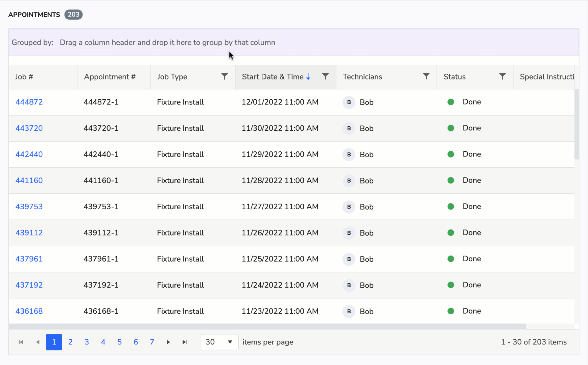The width and height of the screenshot is (588, 365).
Task: Open job 436168 link
Action: (x=29, y=311)
